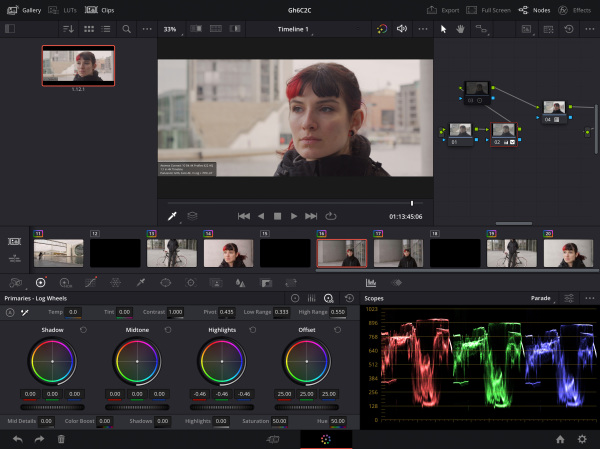The image size is (600, 449).
Task: Click the Contrast value field
Action: tap(176, 312)
